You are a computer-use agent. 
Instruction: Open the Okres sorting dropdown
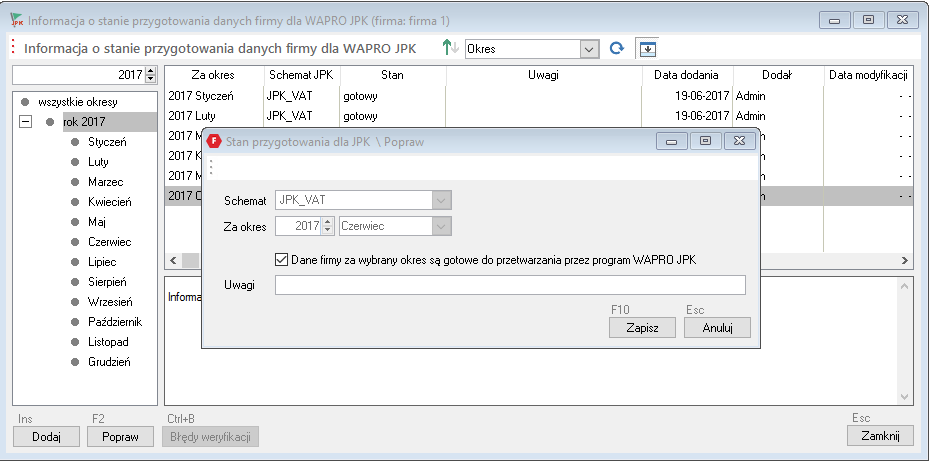pyautogui.click(x=588, y=49)
